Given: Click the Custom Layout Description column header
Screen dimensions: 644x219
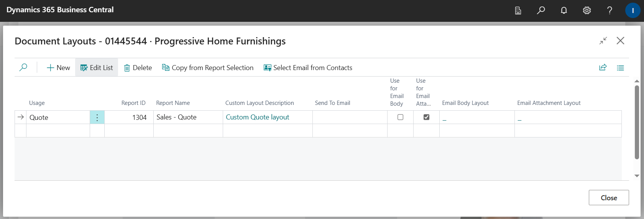Looking at the screenshot, I should coord(260,103).
